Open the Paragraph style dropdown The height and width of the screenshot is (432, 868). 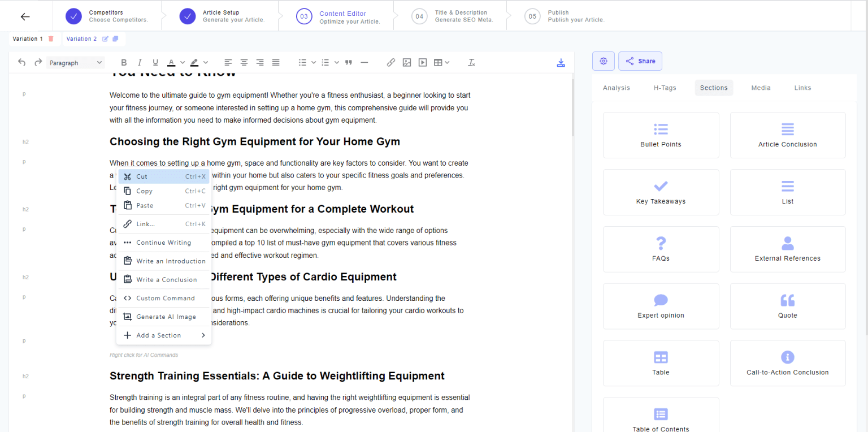click(76, 63)
